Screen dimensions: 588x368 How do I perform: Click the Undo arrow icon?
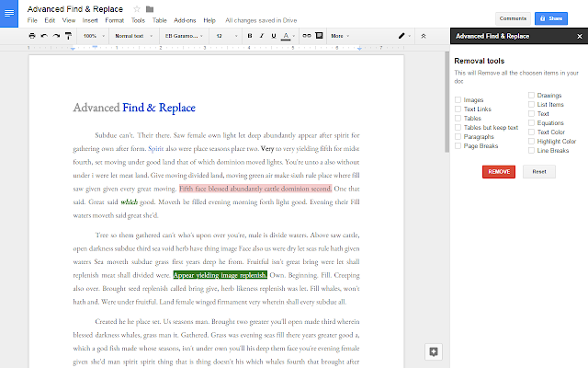pos(44,36)
